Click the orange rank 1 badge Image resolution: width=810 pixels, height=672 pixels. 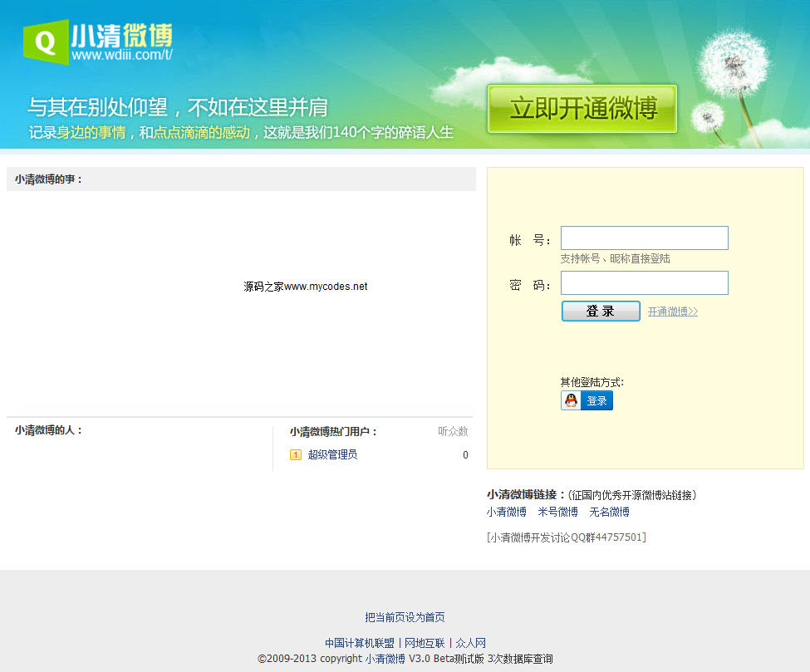coord(296,455)
